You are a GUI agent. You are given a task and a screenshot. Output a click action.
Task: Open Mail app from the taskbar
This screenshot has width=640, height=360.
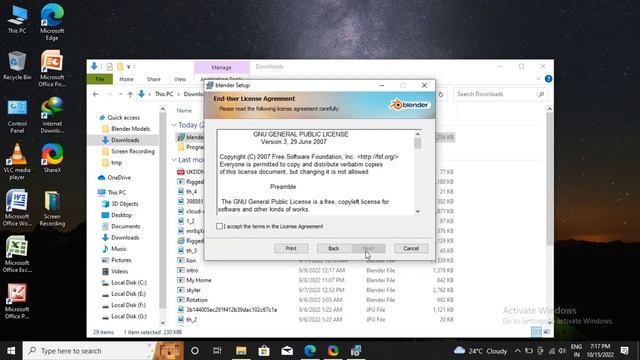point(287,351)
